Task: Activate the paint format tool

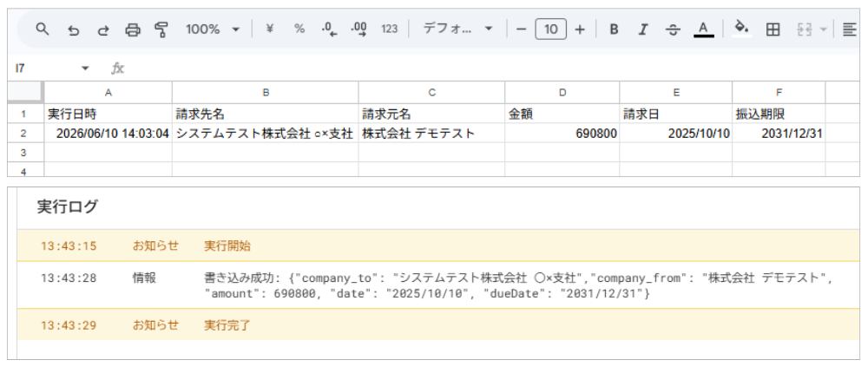Action: pyautogui.click(x=161, y=29)
